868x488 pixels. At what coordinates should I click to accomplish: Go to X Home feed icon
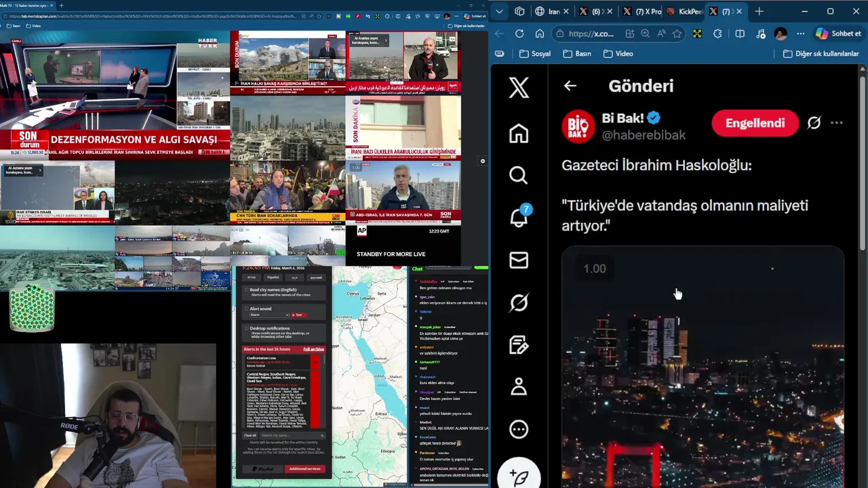pos(519,133)
